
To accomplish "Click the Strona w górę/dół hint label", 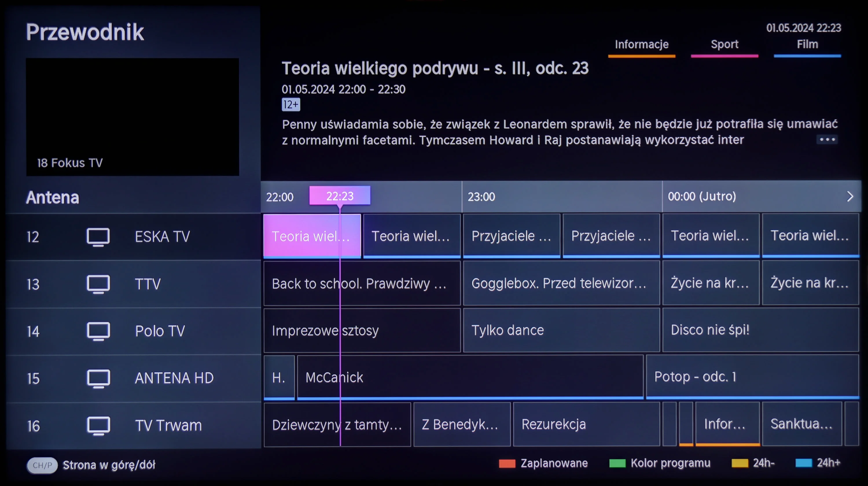I will 109,465.
